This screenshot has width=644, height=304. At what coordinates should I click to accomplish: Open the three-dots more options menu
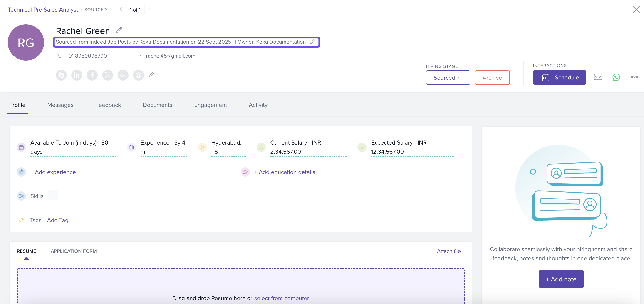[634, 77]
